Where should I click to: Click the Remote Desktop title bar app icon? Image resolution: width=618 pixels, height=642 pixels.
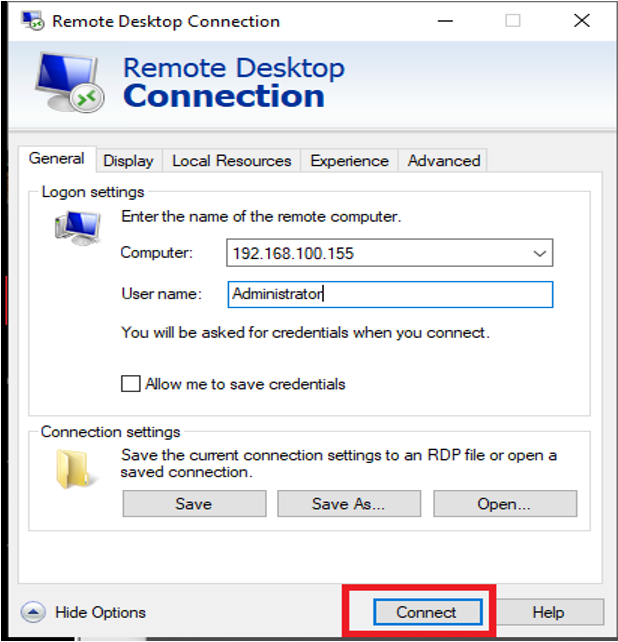(x=33, y=21)
